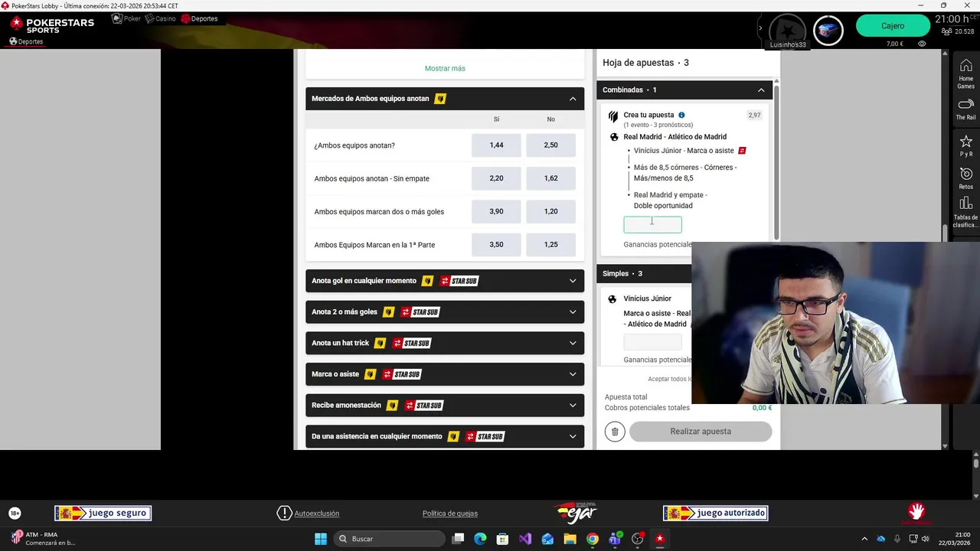
Task: Select 1,44 Sí for ¿Ambos equipos anotan?
Action: tap(496, 145)
